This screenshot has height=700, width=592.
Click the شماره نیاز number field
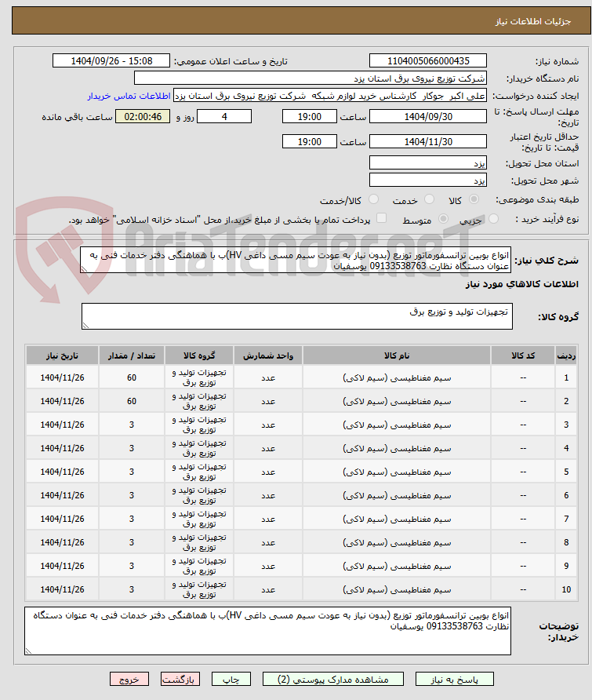(428, 60)
